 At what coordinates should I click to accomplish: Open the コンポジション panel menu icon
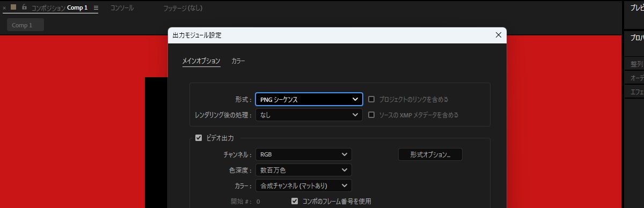96,8
